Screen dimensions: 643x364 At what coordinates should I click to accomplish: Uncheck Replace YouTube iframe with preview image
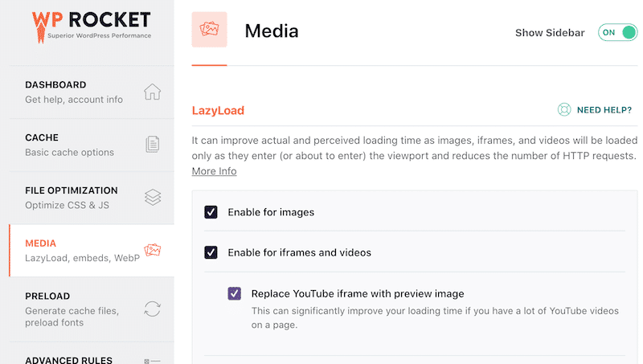[x=235, y=293]
